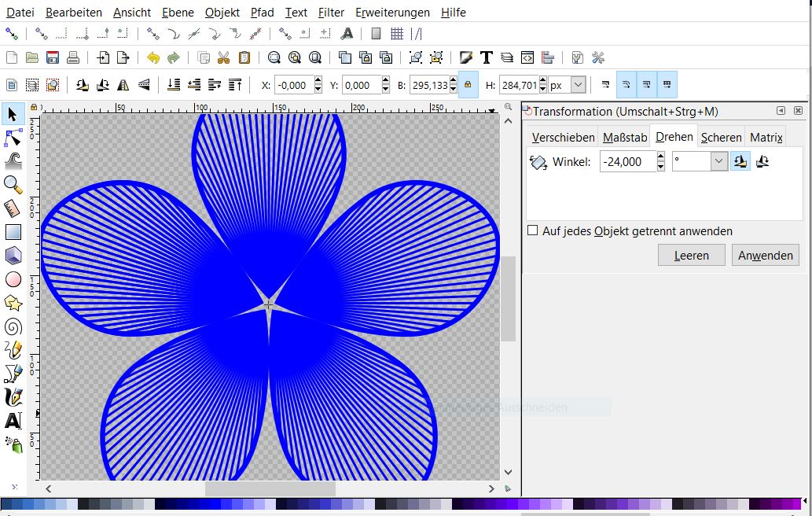Click the Anwenden button
The width and height of the screenshot is (812, 516).
765,255
